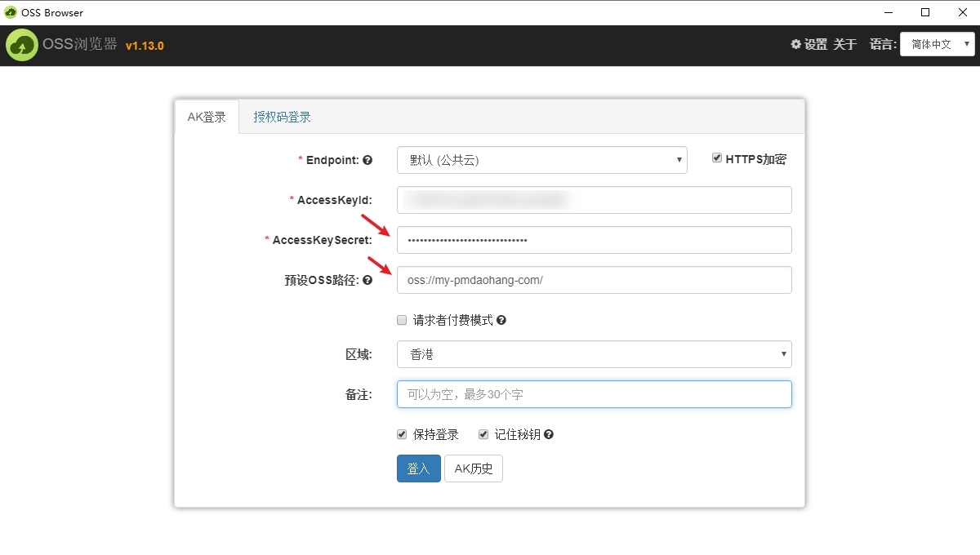The height and width of the screenshot is (555, 980).
Task: Enable 请求者付费模式 checkbox
Action: click(x=402, y=320)
